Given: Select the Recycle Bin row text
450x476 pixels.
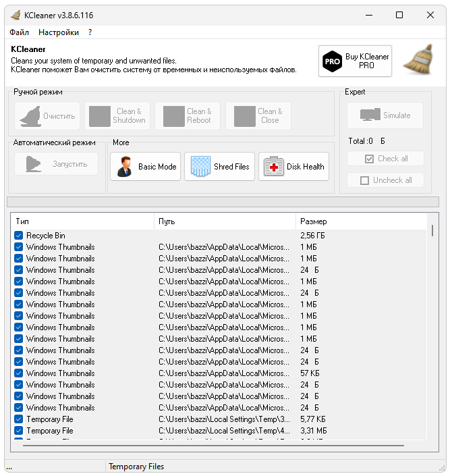Looking at the screenshot, I should pyautogui.click(x=45, y=236).
